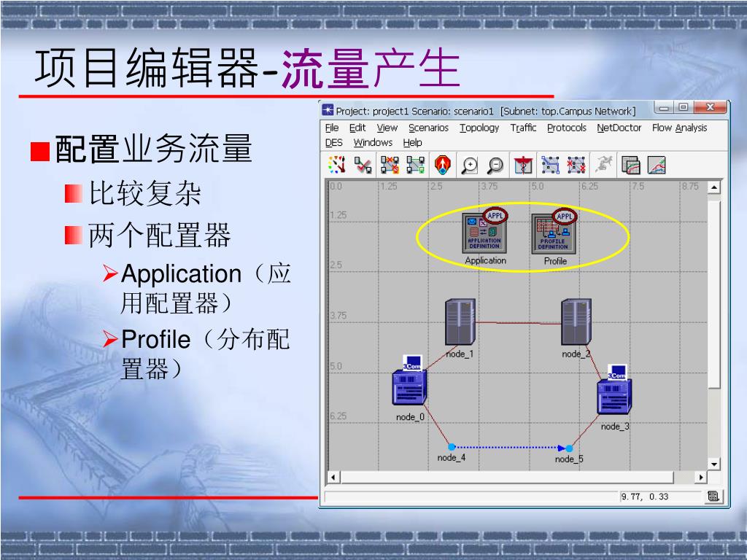Click the Verify Link Consistency icon
Viewport: 747px width, 560px height.
click(x=363, y=165)
